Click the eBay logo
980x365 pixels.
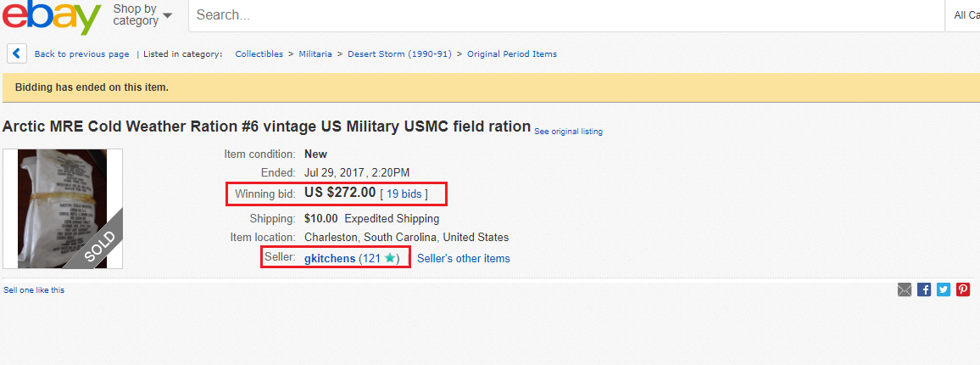coord(51,15)
